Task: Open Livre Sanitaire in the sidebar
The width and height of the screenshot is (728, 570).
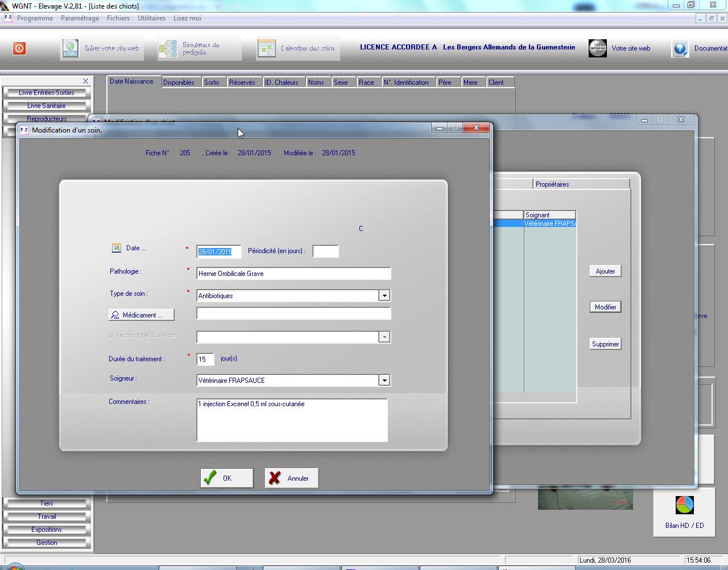Action: coord(47,106)
